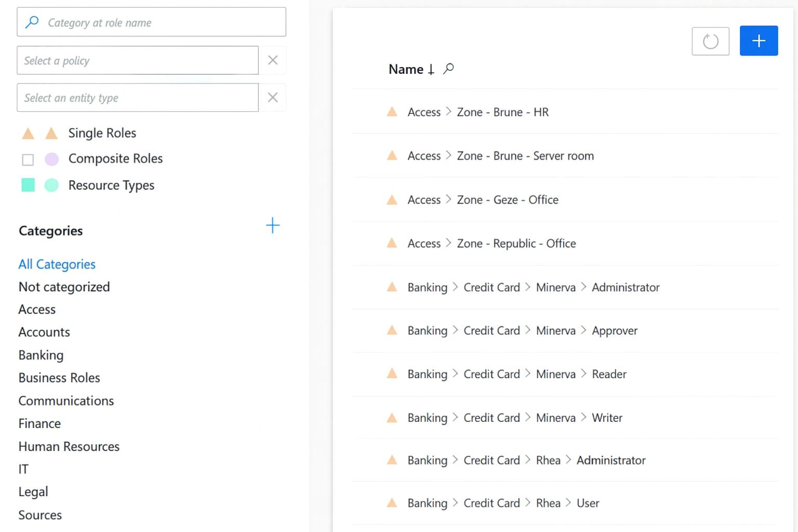Screen dimensions: 798x532
Task: Click the plus icon beside Categories header
Action: pos(272,225)
